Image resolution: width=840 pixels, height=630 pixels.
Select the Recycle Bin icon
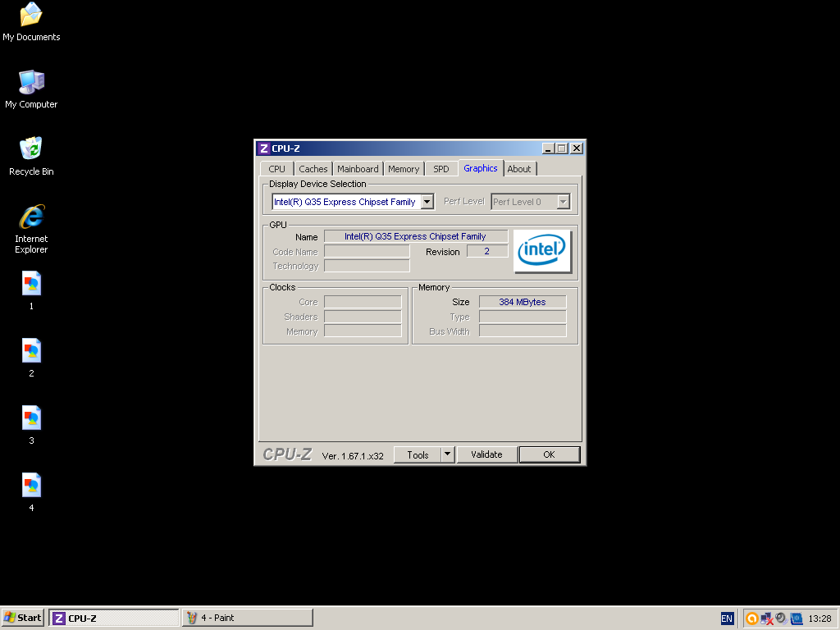(x=31, y=156)
